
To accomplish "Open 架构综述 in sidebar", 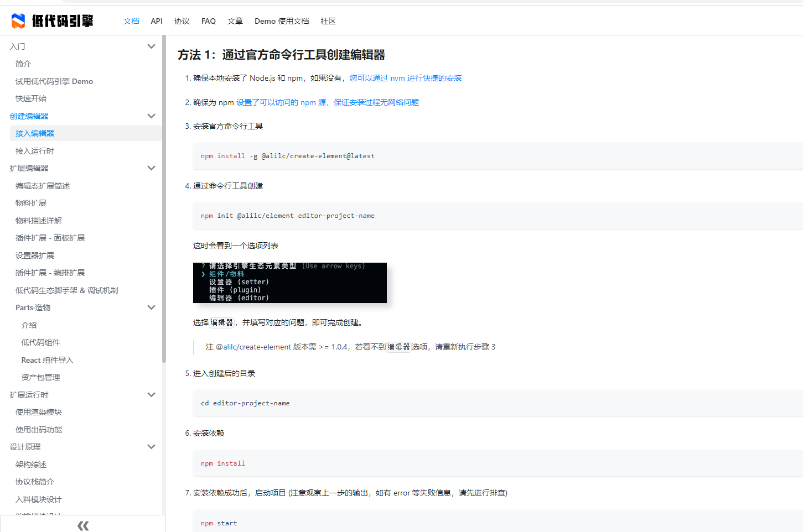I will (31, 465).
